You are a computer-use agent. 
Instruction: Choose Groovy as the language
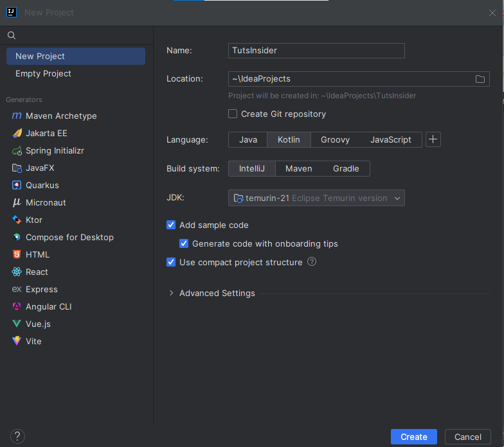pyautogui.click(x=335, y=140)
